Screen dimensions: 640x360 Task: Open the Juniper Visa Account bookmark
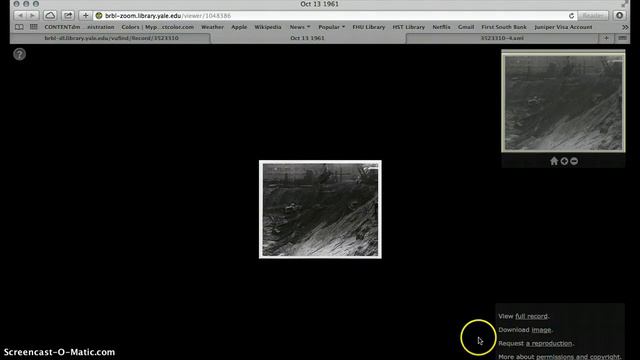(x=563, y=27)
